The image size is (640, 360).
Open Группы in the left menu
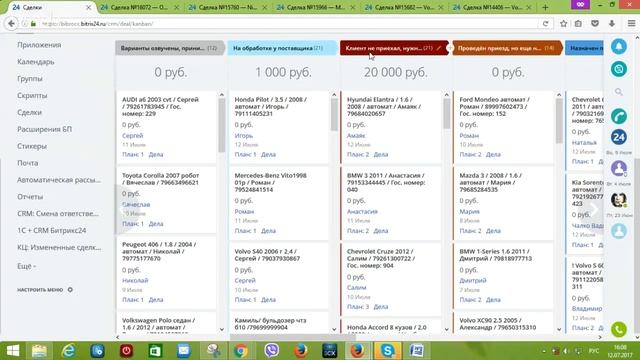point(30,78)
